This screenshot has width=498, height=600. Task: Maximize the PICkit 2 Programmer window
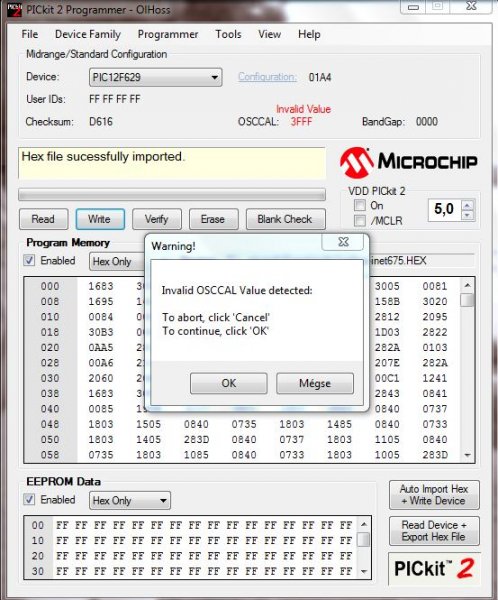click(x=438, y=6)
